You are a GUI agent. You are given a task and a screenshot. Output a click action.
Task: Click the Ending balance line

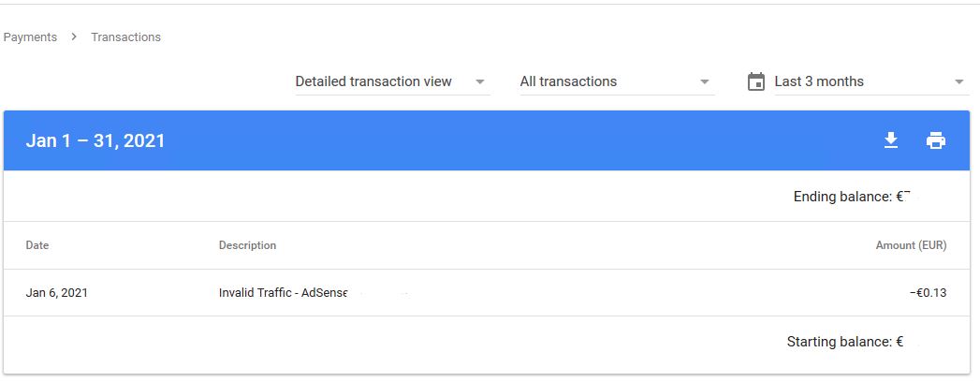[851, 197]
